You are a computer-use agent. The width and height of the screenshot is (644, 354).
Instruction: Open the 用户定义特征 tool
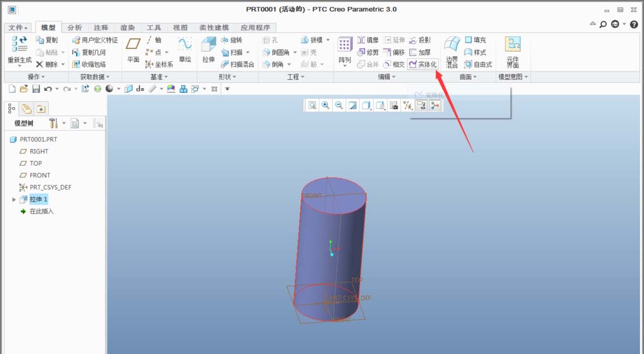pos(95,40)
